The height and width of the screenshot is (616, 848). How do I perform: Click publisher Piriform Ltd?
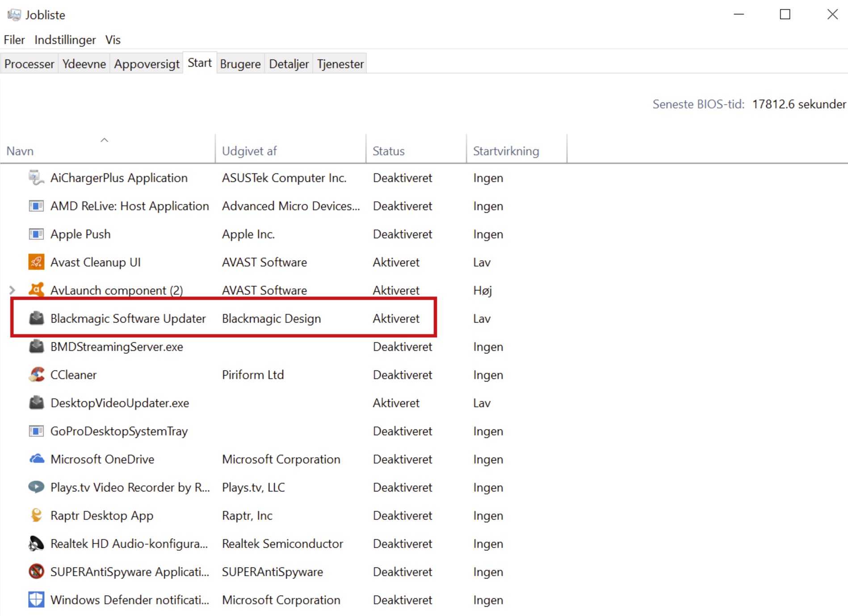(x=253, y=375)
